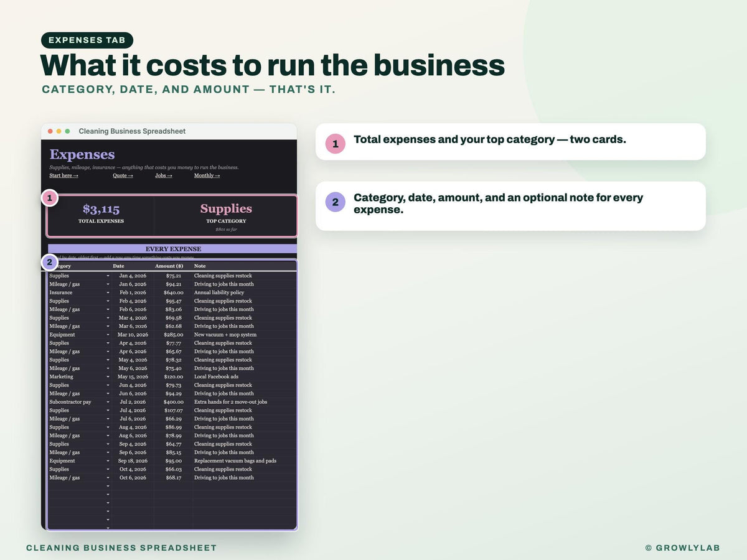
Task: Select the "$107.07" amount cell
Action: pos(174,410)
